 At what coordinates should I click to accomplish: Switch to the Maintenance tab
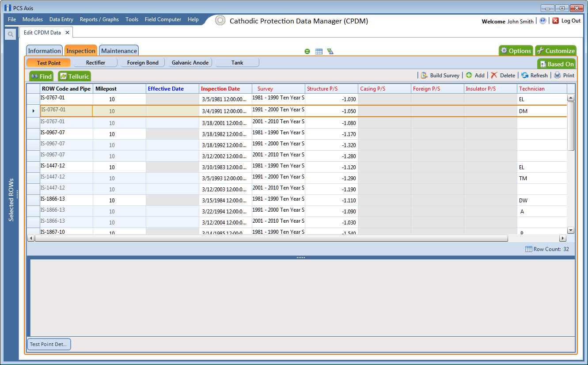(119, 51)
